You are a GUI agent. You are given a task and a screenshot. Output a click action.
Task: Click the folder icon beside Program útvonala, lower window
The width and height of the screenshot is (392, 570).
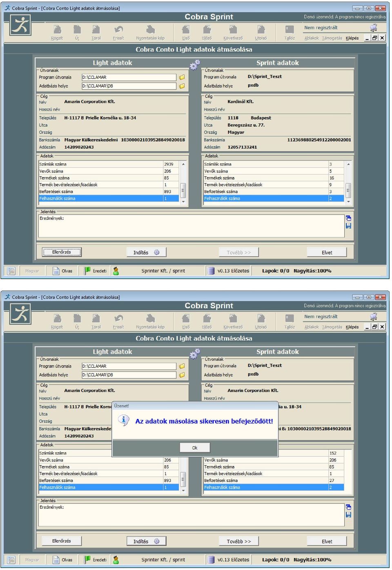[x=182, y=366]
